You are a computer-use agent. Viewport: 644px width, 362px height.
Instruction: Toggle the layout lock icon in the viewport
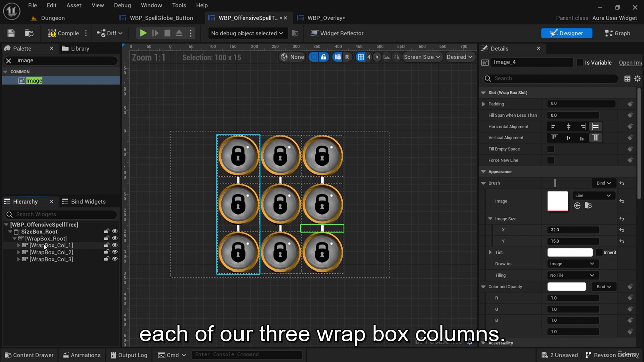(324, 57)
